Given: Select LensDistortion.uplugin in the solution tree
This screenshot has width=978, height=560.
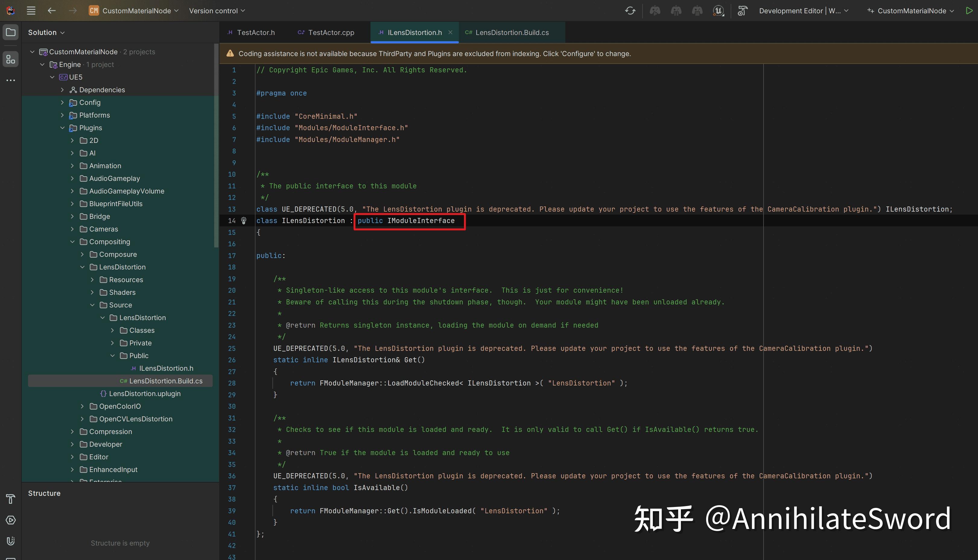Looking at the screenshot, I should [x=144, y=394].
